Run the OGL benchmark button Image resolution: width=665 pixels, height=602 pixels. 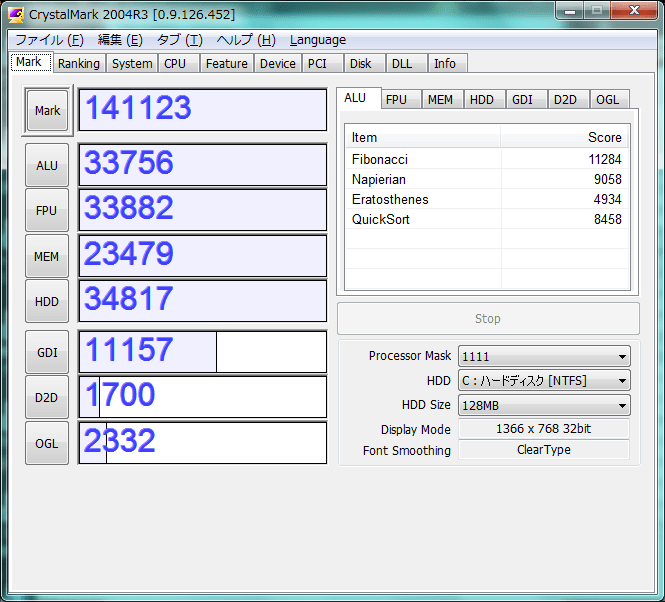(x=47, y=443)
